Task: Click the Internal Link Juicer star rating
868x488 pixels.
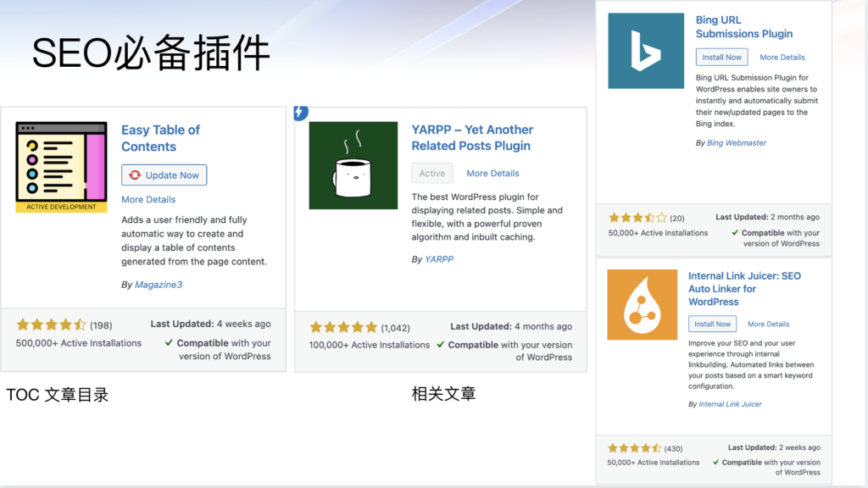Action: click(634, 447)
